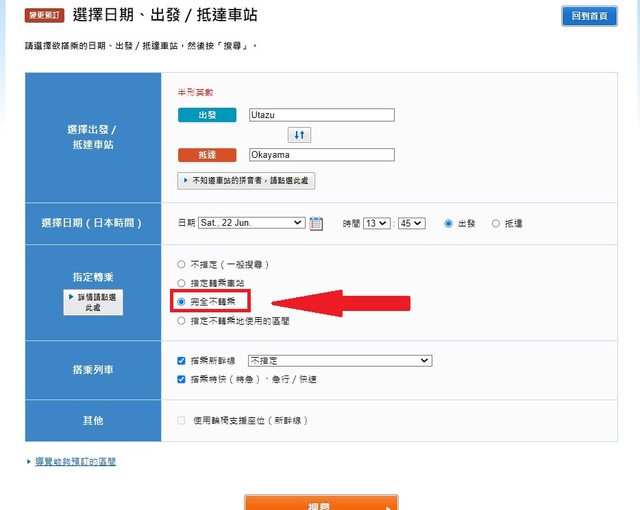Expand the date dropdown showing Sat., 22 Jun.

pyautogui.click(x=251, y=223)
